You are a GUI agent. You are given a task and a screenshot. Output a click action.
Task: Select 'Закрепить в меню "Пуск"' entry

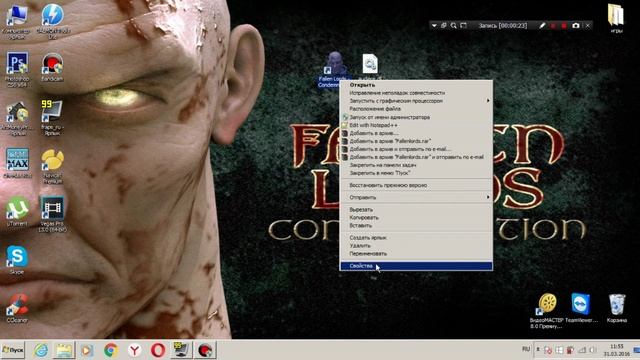click(x=416, y=173)
